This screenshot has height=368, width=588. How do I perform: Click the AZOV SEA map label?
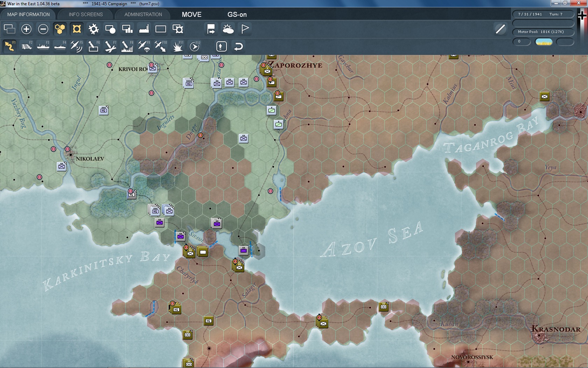point(372,240)
